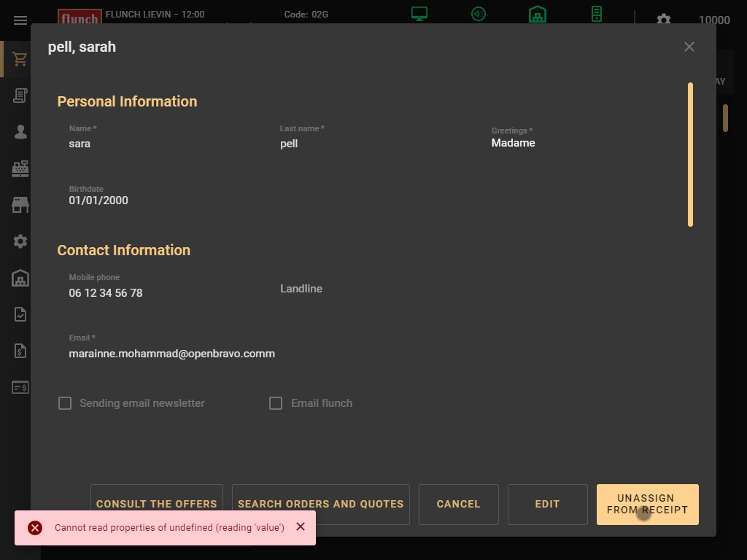Click the Flunch logo
Screen dimensions: 747x560
point(80,17)
